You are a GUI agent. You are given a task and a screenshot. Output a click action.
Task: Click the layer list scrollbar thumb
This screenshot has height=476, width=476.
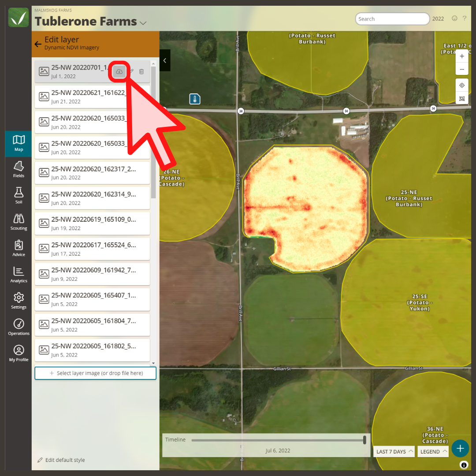click(153, 132)
